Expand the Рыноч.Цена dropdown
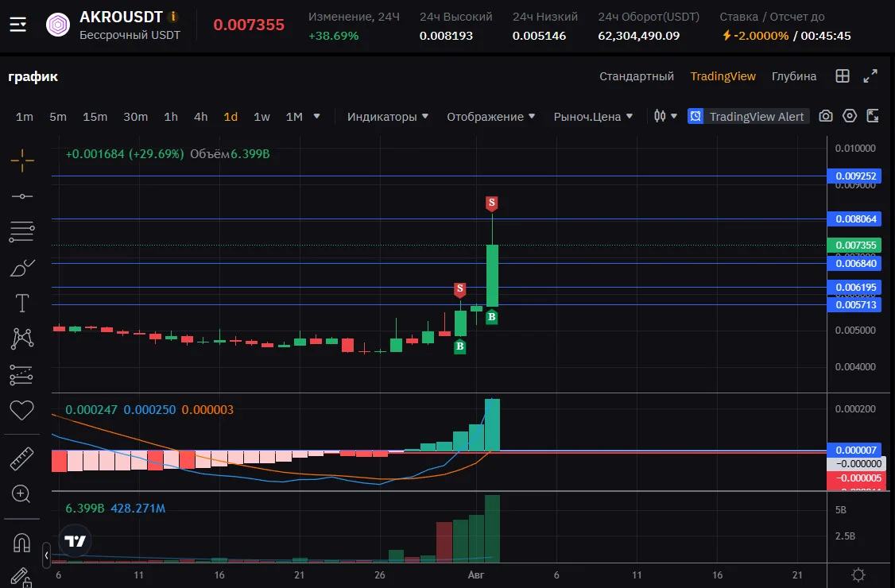Screen dimensions: 895x588 point(593,117)
